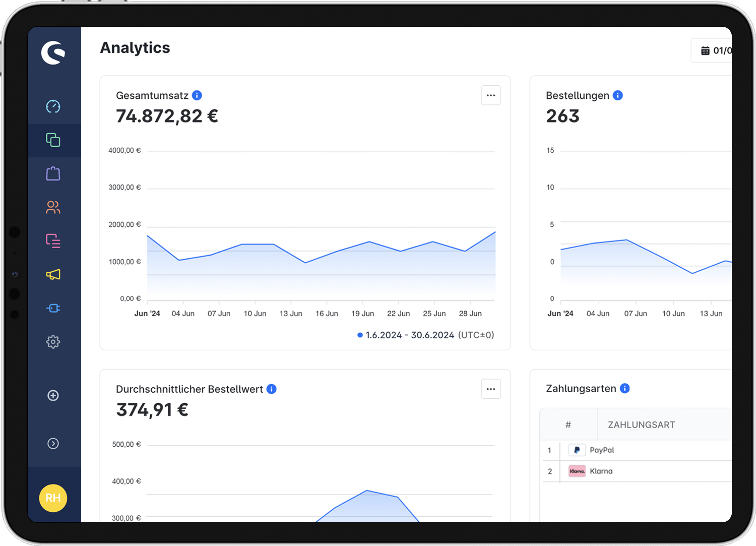The width and height of the screenshot is (756, 546).
Task: Click the ZAHLUNGSART column header
Action: (x=641, y=424)
